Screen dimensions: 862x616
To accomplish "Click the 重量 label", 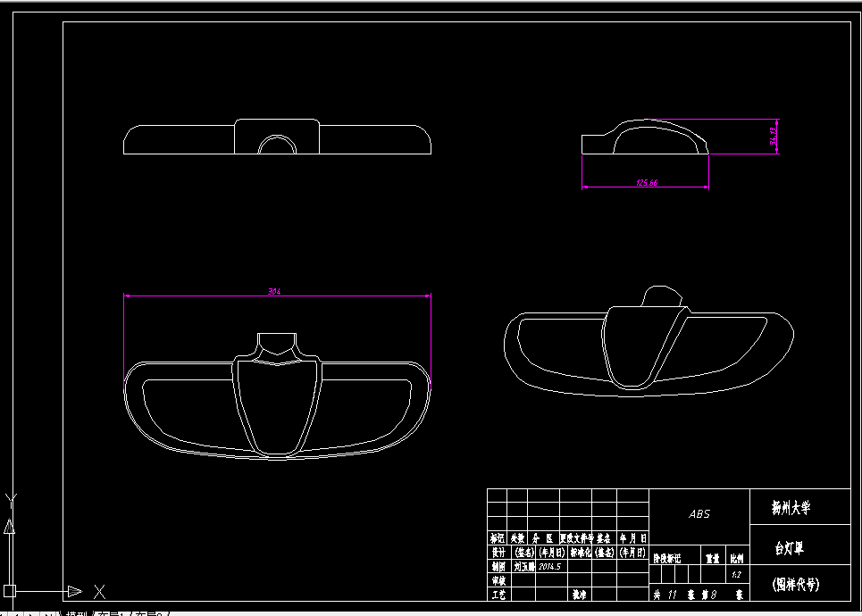I will pyautogui.click(x=713, y=558).
